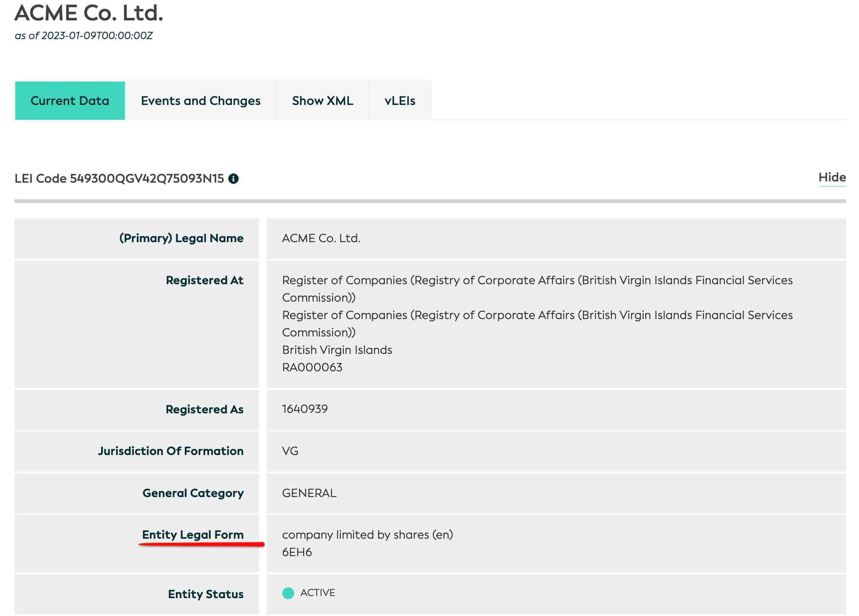Image resolution: width=859 pixels, height=616 pixels.
Task: Click the Registered As label
Action: click(x=205, y=410)
